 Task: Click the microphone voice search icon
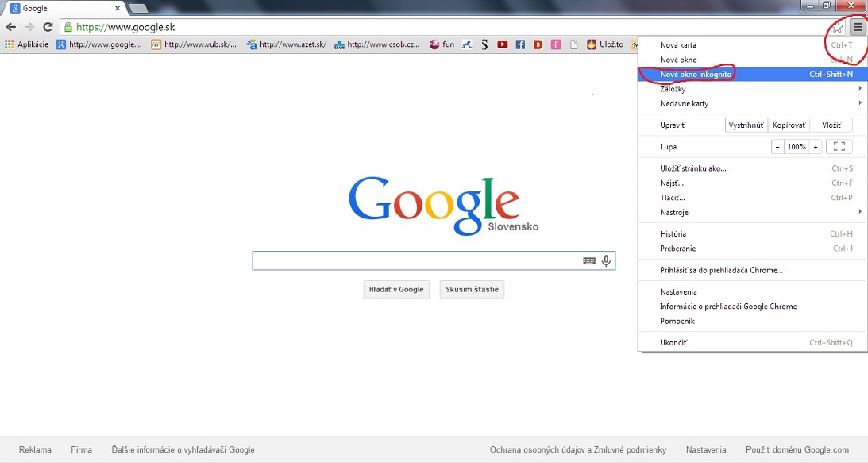point(606,260)
